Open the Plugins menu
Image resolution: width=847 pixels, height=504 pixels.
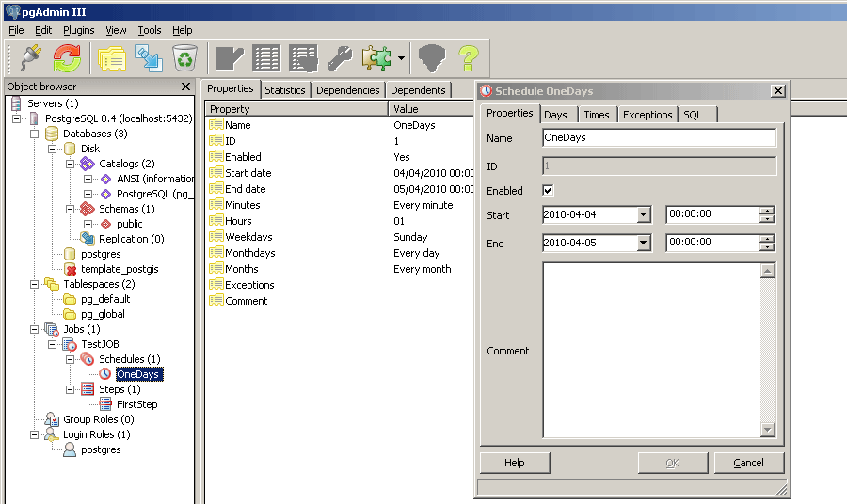point(78,30)
